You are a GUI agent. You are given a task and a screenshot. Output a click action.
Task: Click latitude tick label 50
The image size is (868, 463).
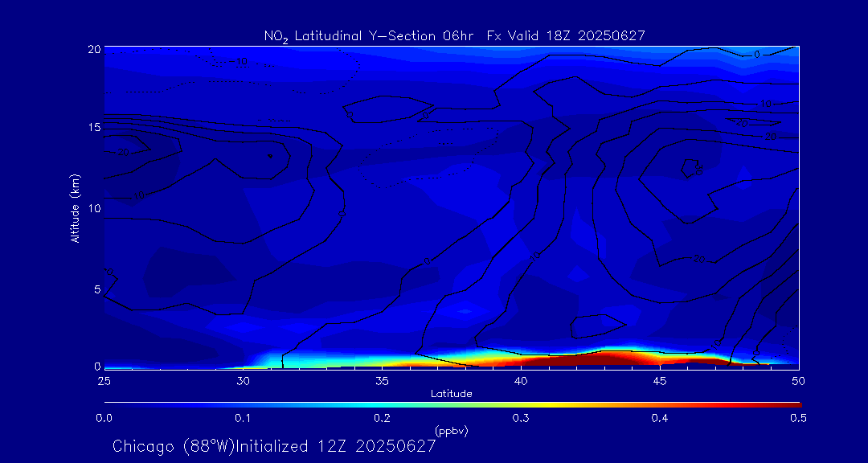(x=799, y=381)
